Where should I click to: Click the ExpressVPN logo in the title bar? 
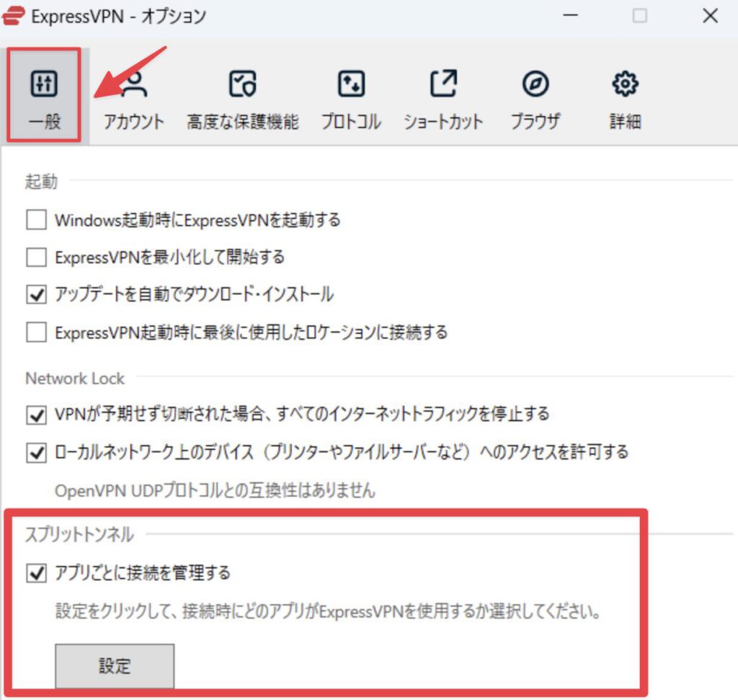point(13,15)
